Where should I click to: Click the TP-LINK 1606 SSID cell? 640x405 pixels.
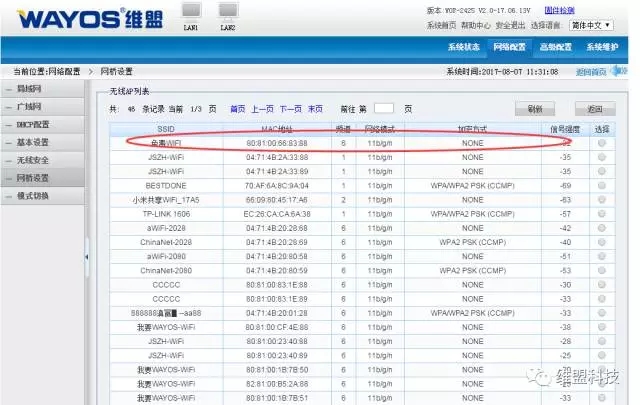166,214
